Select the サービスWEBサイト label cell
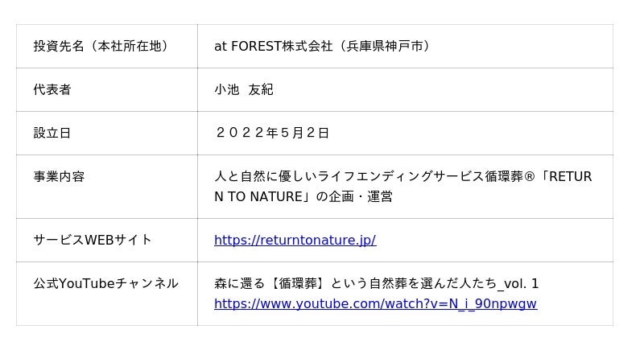Image resolution: width=644 pixels, height=350 pixels. 93,240
